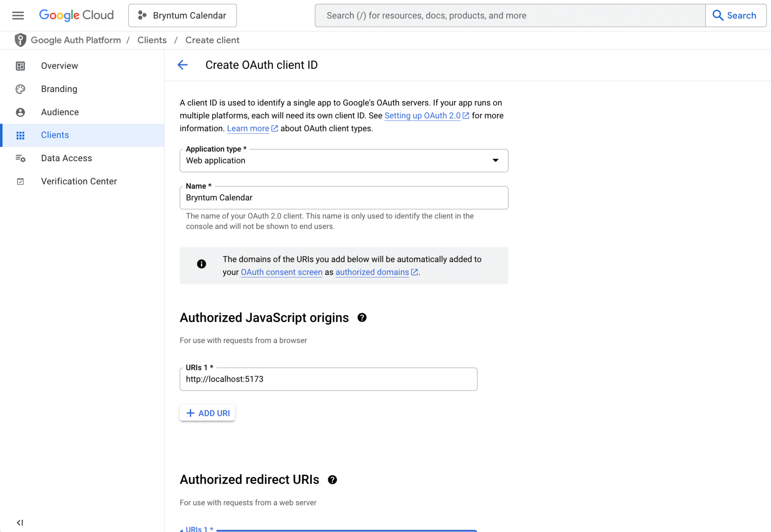Click the Authorized JavaScript origins heading
The height and width of the screenshot is (532, 771).
[x=264, y=318]
